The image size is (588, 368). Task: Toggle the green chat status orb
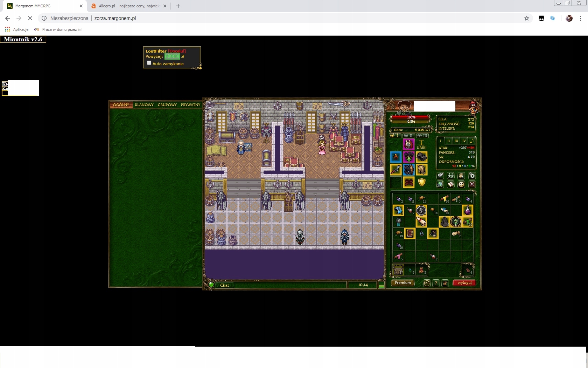pyautogui.click(x=211, y=285)
